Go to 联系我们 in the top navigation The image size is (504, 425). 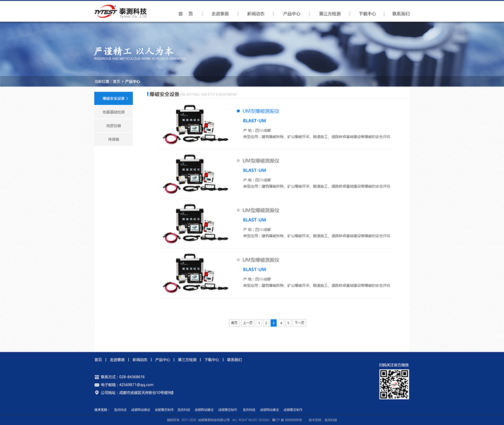click(x=400, y=14)
